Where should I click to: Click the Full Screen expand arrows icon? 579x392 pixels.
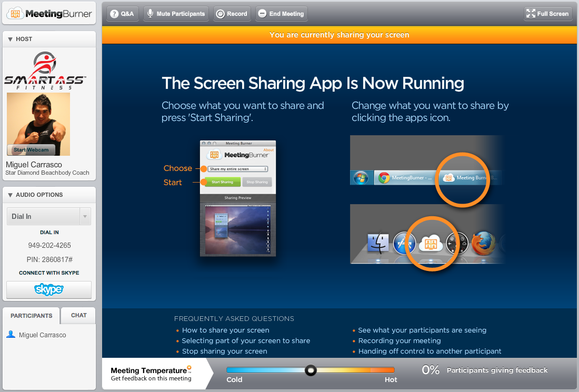pos(531,14)
